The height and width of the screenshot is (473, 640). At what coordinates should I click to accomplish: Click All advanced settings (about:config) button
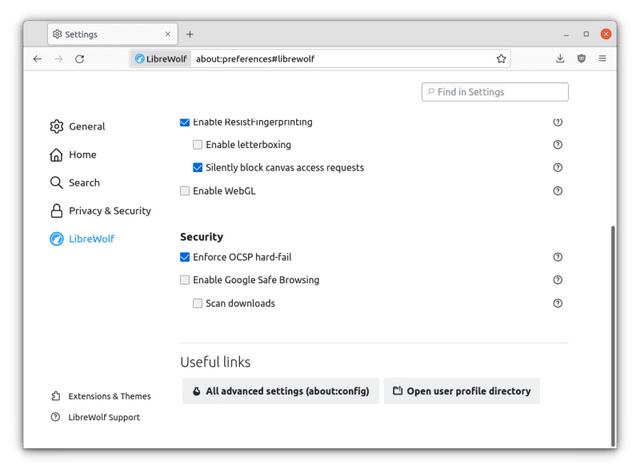coord(281,391)
